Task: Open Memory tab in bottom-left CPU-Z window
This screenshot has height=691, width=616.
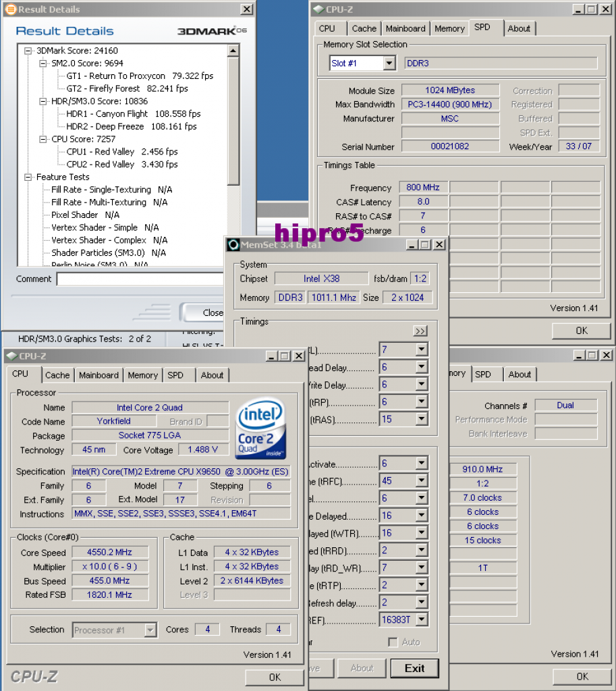Action: (x=143, y=375)
